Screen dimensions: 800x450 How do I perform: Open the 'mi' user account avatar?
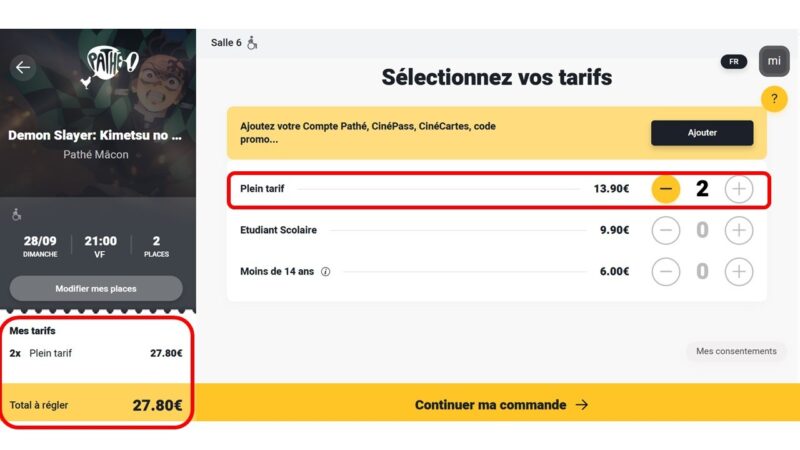(x=774, y=61)
